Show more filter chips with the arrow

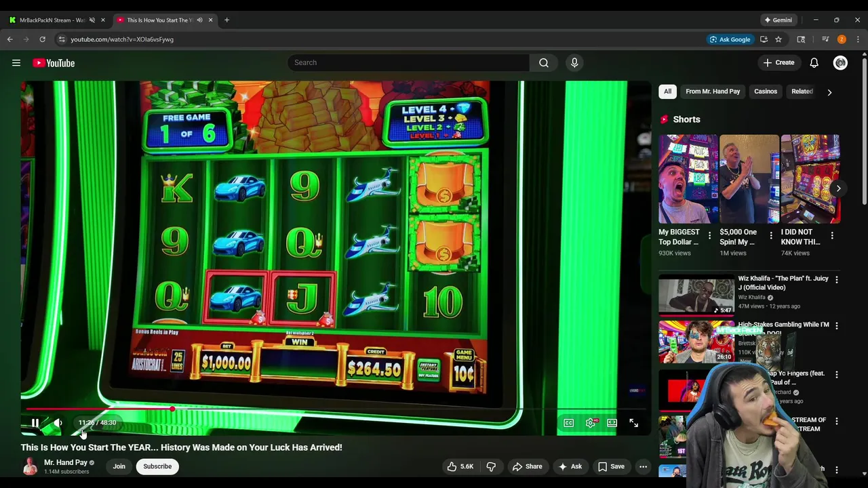coord(829,92)
